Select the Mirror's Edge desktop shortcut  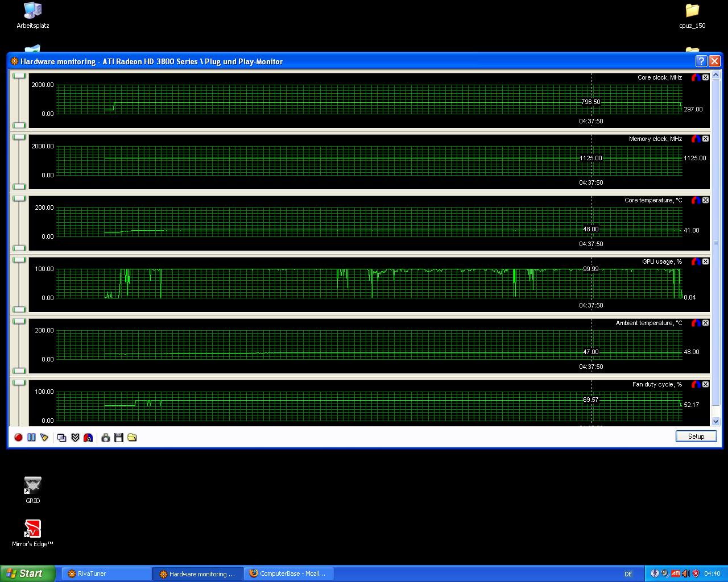point(32,533)
